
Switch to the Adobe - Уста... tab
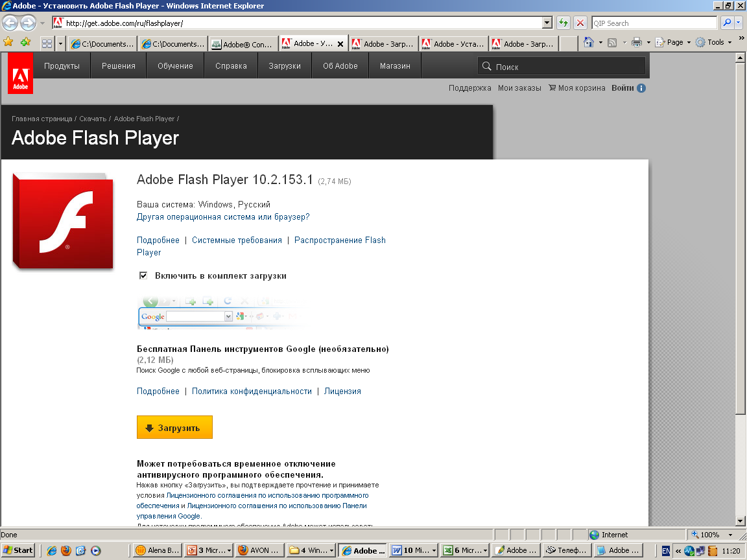[x=453, y=44]
